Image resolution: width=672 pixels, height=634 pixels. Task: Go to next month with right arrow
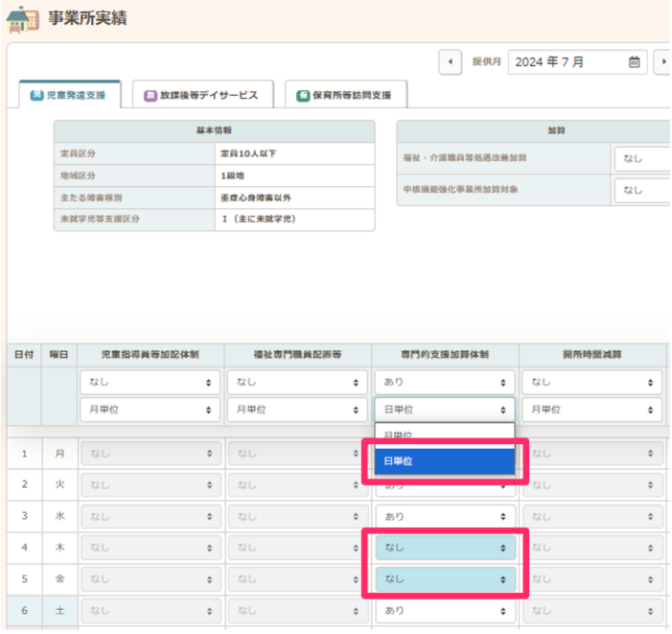(x=663, y=62)
